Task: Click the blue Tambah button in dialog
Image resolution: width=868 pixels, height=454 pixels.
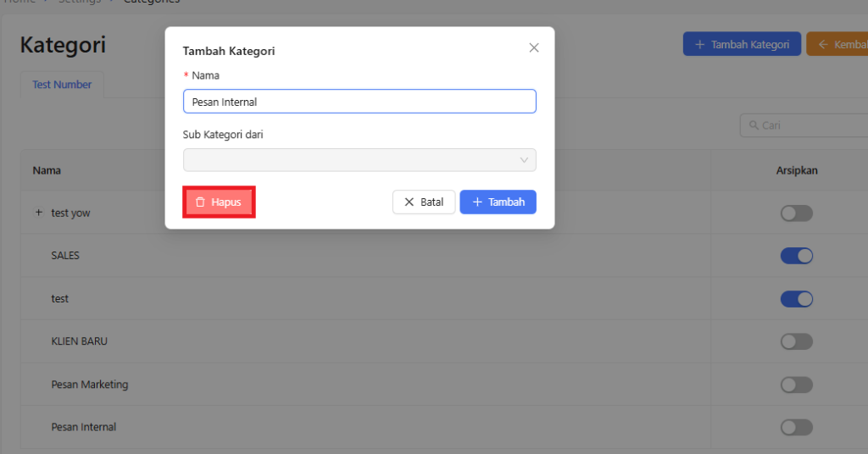Action: click(498, 202)
